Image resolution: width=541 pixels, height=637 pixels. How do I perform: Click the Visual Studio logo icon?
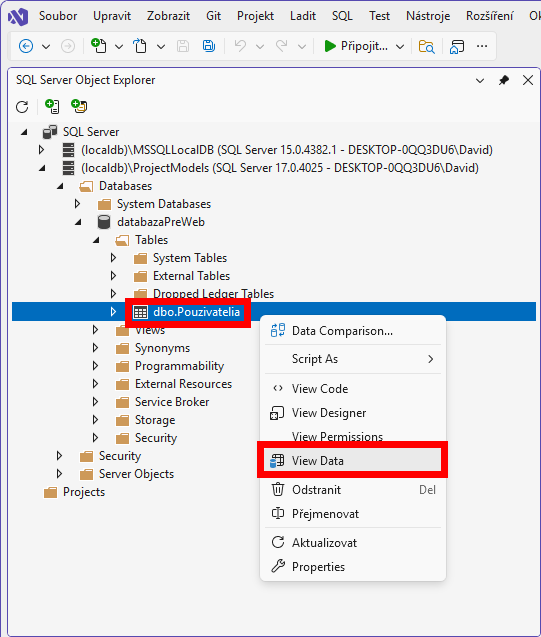coord(18,16)
